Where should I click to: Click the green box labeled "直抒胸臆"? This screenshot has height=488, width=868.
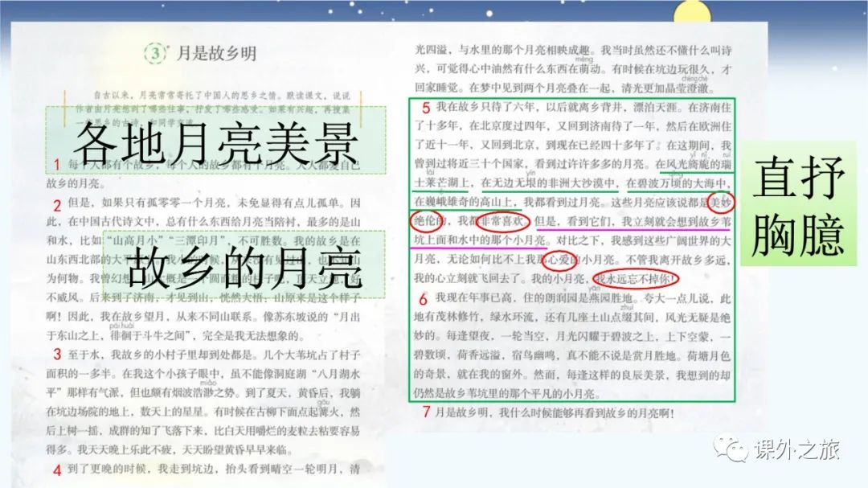click(799, 204)
